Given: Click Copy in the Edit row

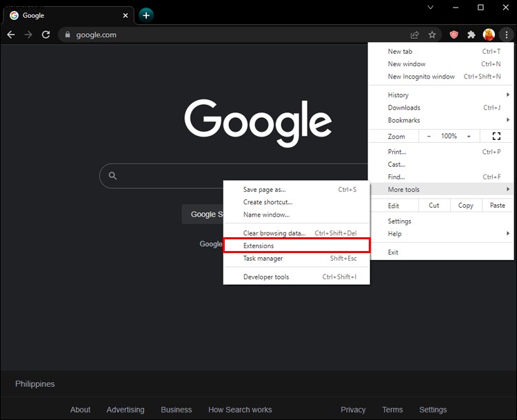Looking at the screenshot, I should (x=465, y=206).
